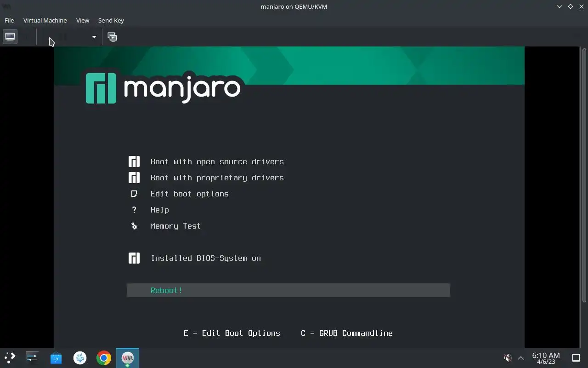Click the Edit boot options note icon

(134, 194)
